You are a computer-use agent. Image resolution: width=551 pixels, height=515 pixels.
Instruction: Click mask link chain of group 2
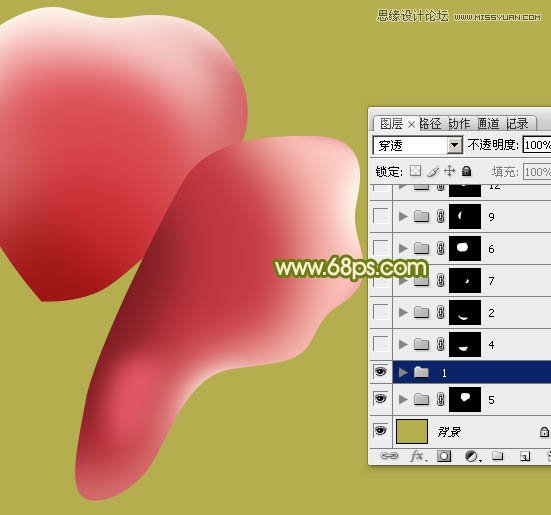(440, 312)
